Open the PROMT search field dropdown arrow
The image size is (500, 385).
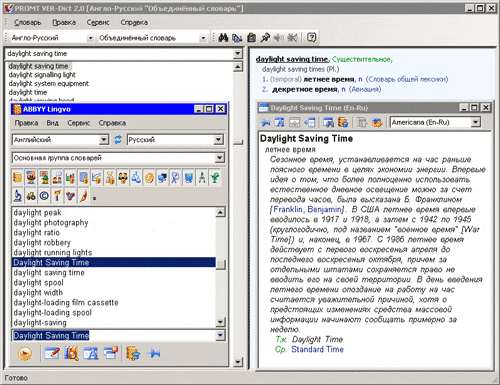coord(237,53)
